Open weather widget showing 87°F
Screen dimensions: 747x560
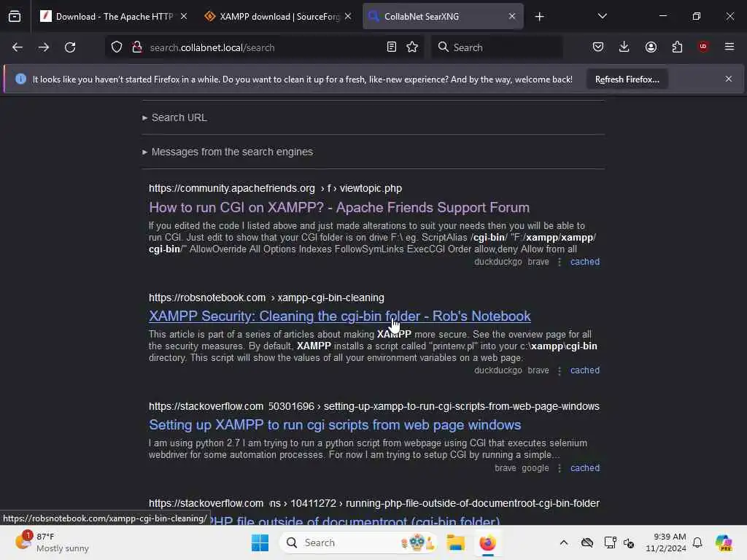point(53,542)
